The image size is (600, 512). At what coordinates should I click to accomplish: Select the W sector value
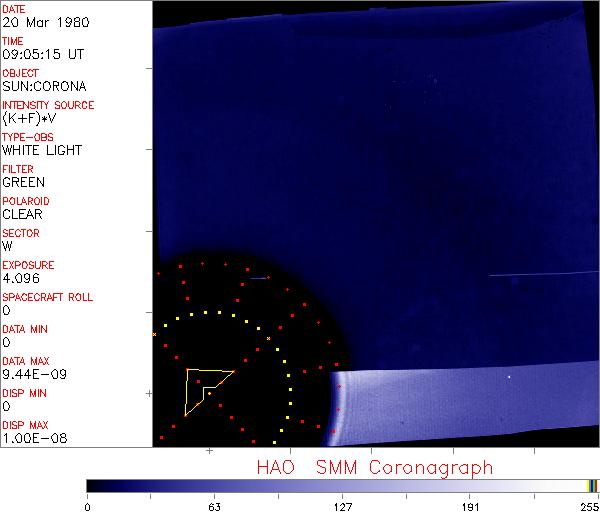(x=7, y=246)
